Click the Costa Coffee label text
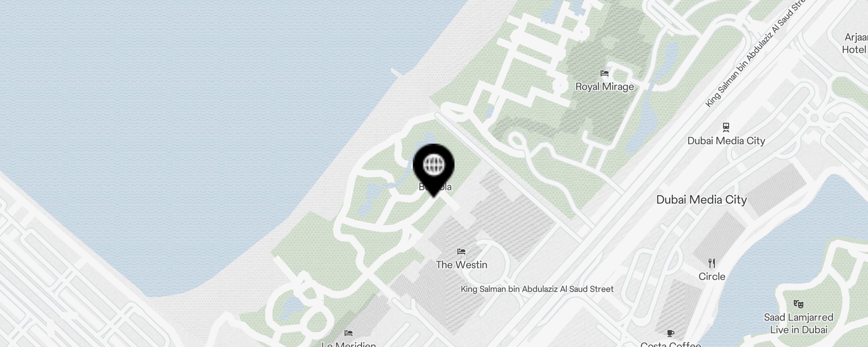The width and height of the screenshot is (868, 347). pos(671,344)
